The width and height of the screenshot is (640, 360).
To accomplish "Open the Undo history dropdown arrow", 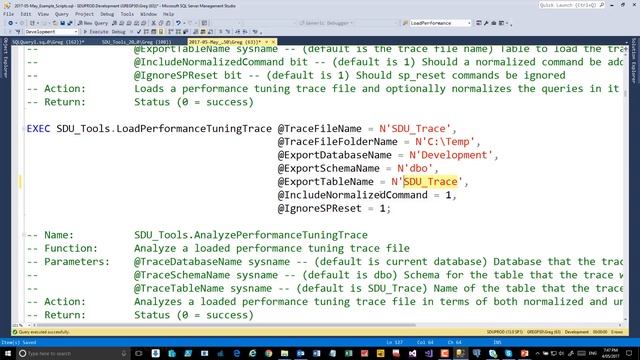I will pyautogui.click(x=184, y=23).
